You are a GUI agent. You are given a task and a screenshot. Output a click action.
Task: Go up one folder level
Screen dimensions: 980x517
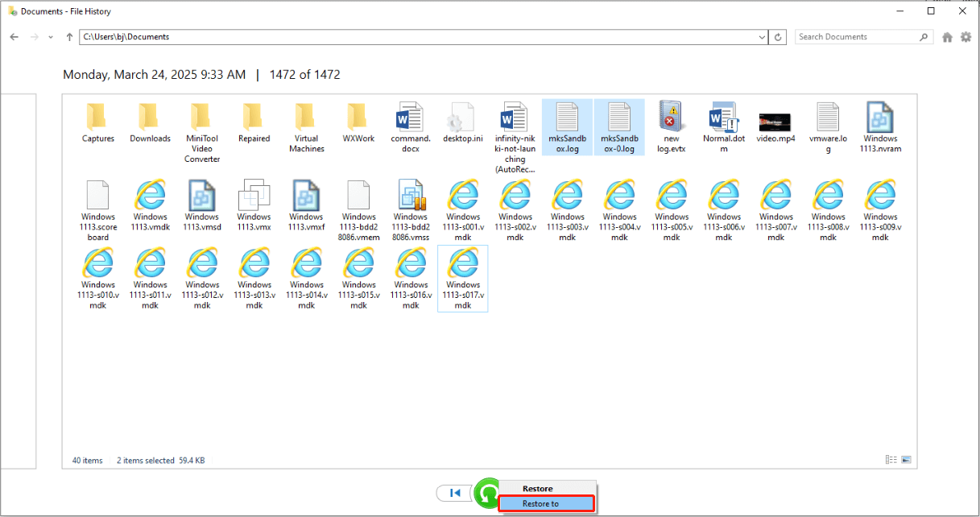click(69, 36)
